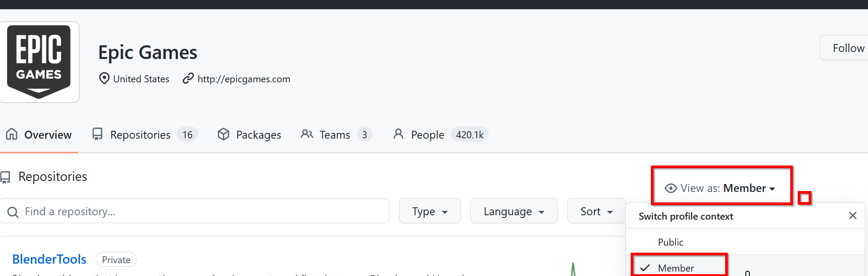
Task: Follow the Epic Games organization
Action: pos(845,48)
